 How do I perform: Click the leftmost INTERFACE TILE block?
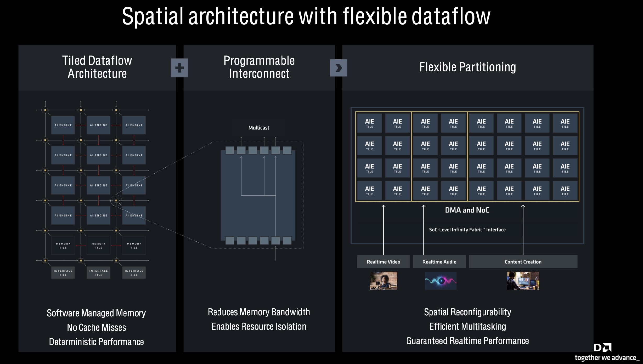[63, 273]
